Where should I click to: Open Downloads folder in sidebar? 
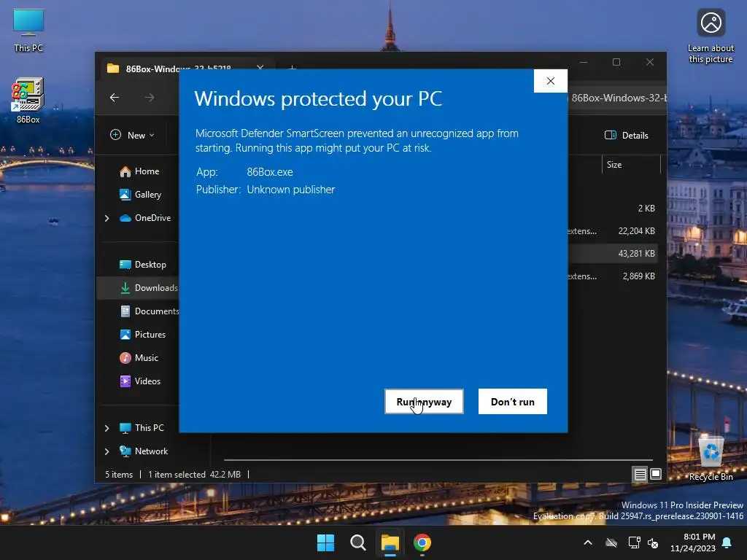point(138,287)
